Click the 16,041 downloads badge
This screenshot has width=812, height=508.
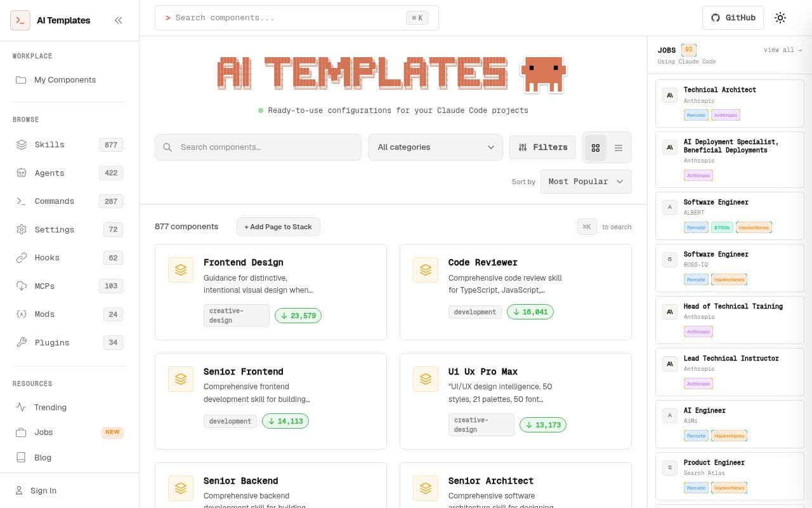coord(530,312)
